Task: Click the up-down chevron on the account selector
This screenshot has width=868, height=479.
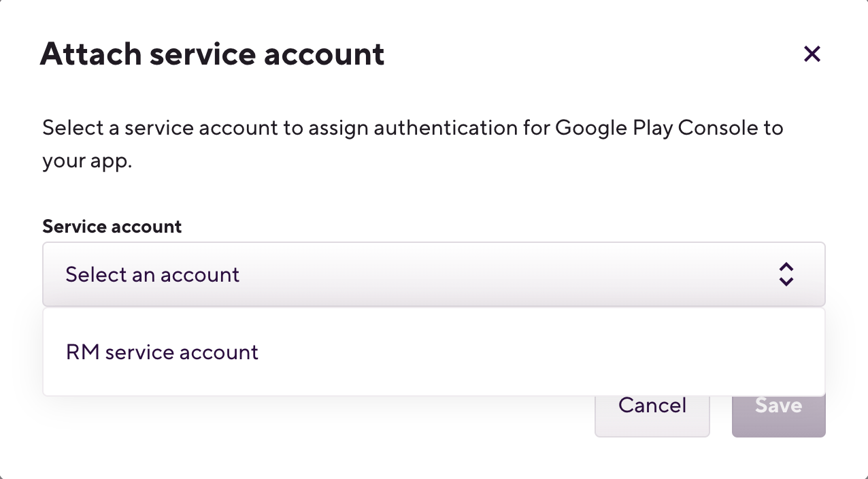Action: (786, 274)
